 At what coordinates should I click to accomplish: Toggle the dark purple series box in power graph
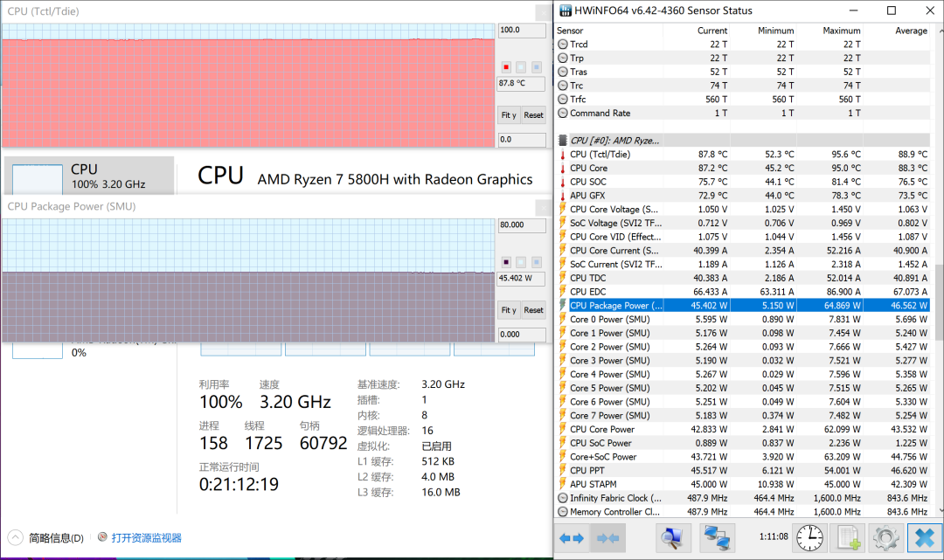pos(506,262)
